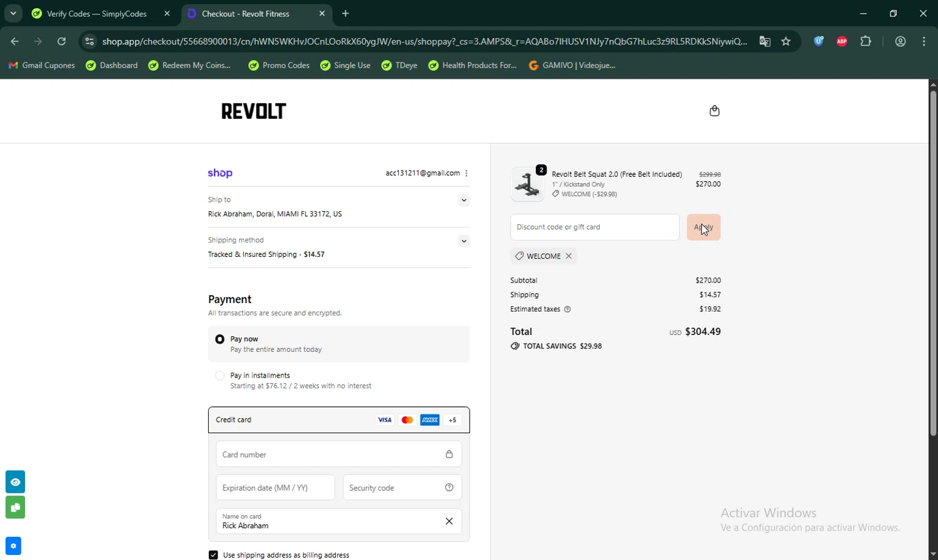This screenshot has width=938, height=560.
Task: Open a new browser tab
Action: point(345,14)
